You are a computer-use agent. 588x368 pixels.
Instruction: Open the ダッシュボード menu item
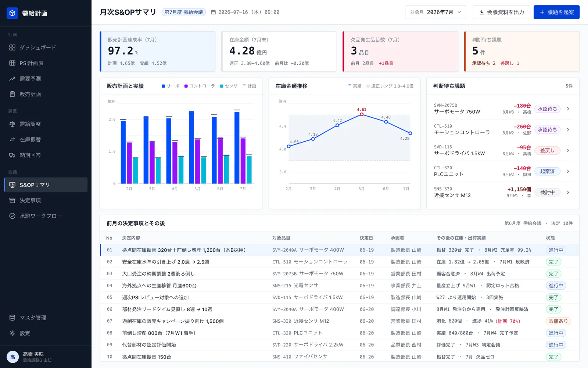(x=46, y=47)
